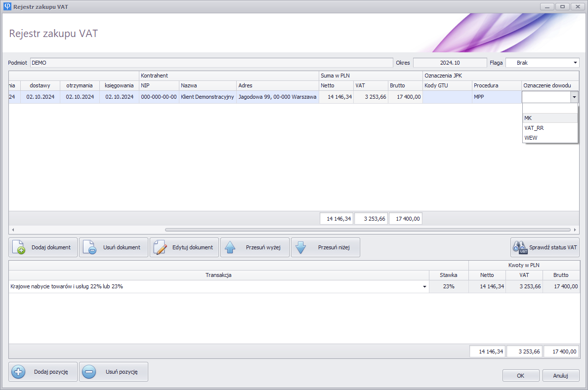Click the Usuń dokument icon button
Viewport: 588px width, 390px height.
click(89, 247)
